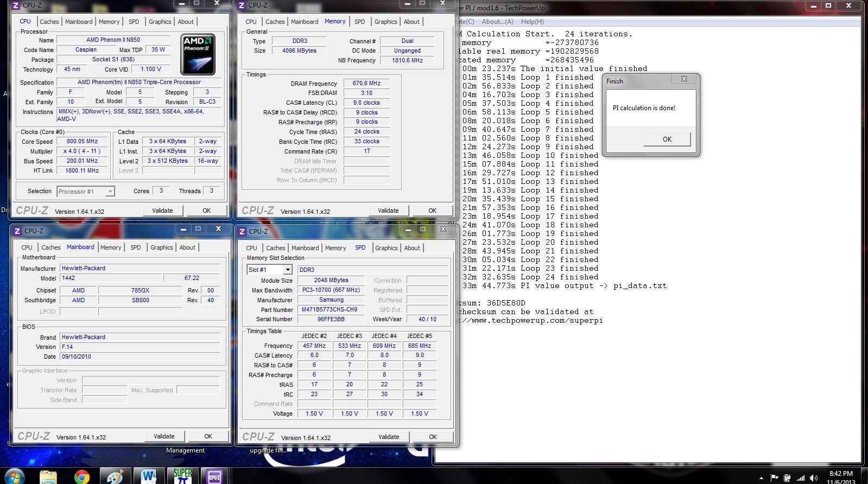The height and width of the screenshot is (484, 868).
Task: Click the Code Name field Caspian
Action: 86,49
